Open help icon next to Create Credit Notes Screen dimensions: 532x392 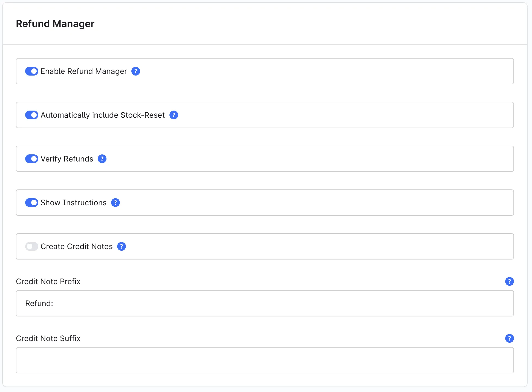[122, 246]
